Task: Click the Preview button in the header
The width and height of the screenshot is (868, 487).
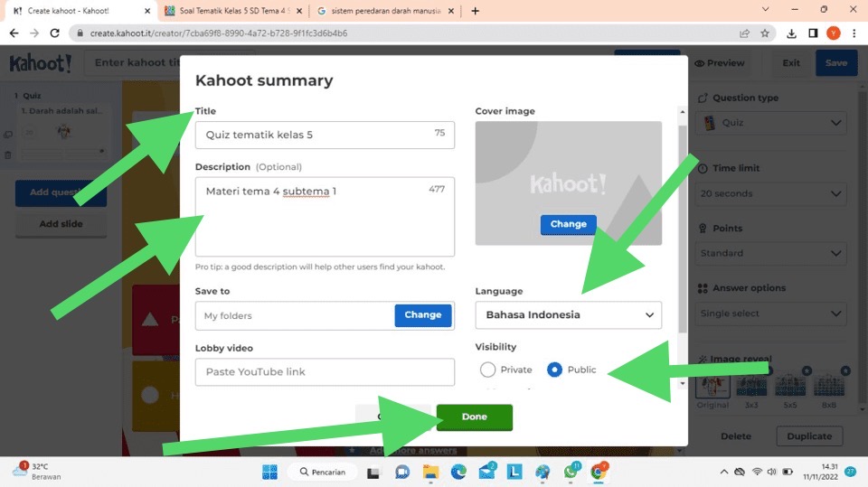Action: [720, 63]
